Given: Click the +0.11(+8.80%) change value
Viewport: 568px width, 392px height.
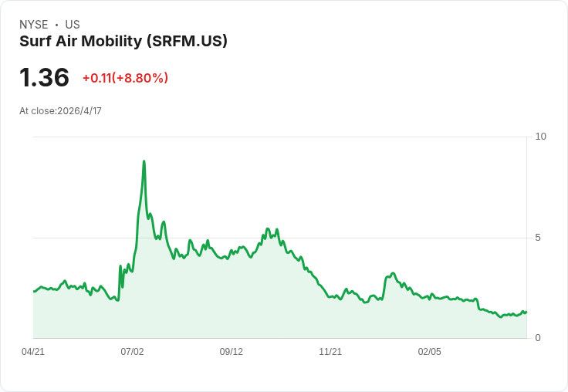Looking at the screenshot, I should pos(125,78).
